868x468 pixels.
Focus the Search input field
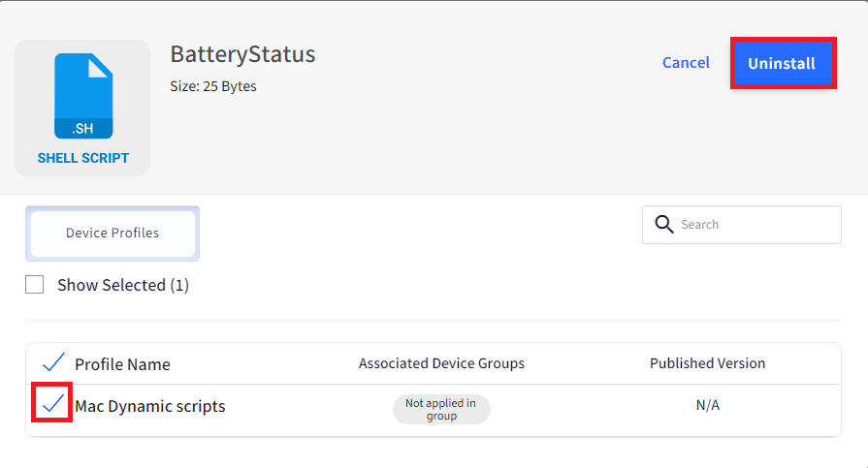pos(742,225)
